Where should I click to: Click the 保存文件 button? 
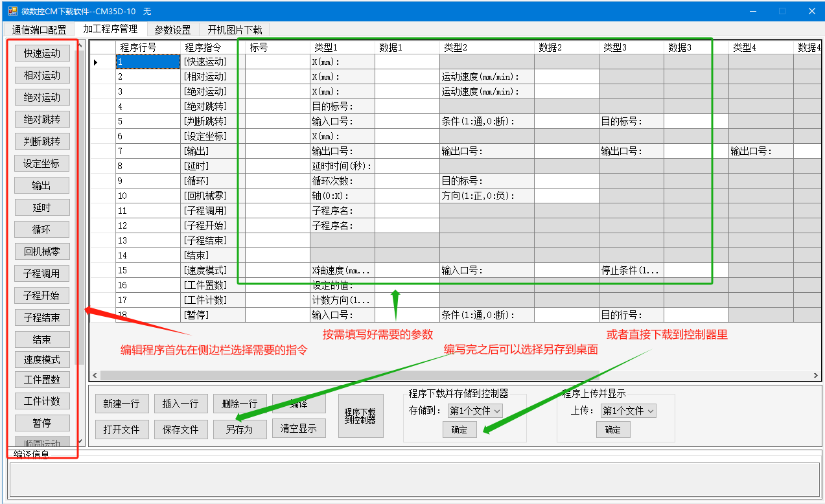(x=181, y=429)
